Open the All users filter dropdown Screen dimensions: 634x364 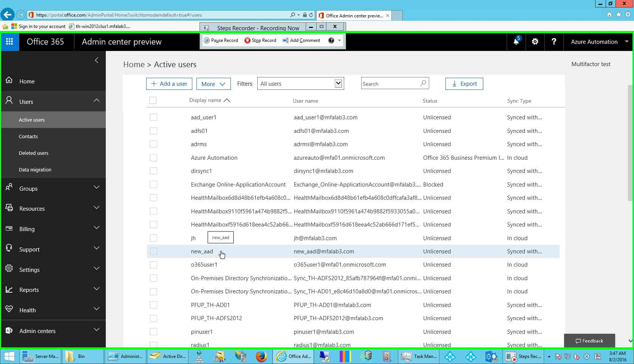tap(300, 83)
